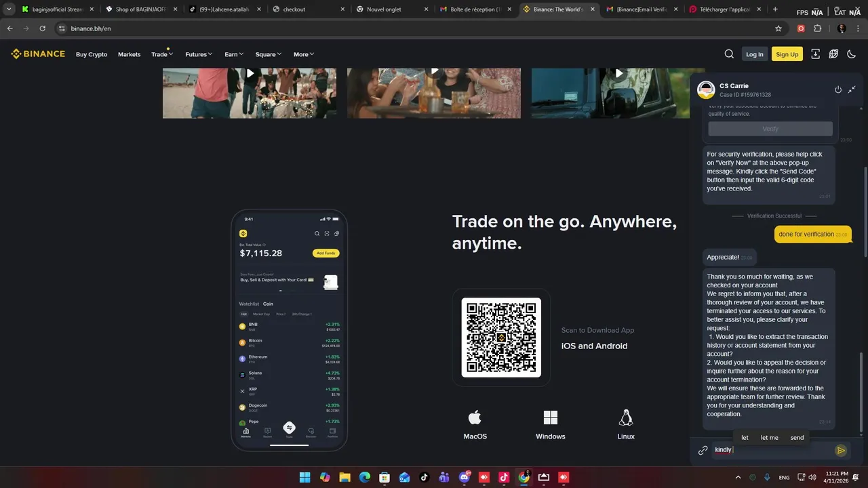Image resolution: width=868 pixels, height=488 pixels.
Task: Click the address bar URL
Action: (x=91, y=28)
